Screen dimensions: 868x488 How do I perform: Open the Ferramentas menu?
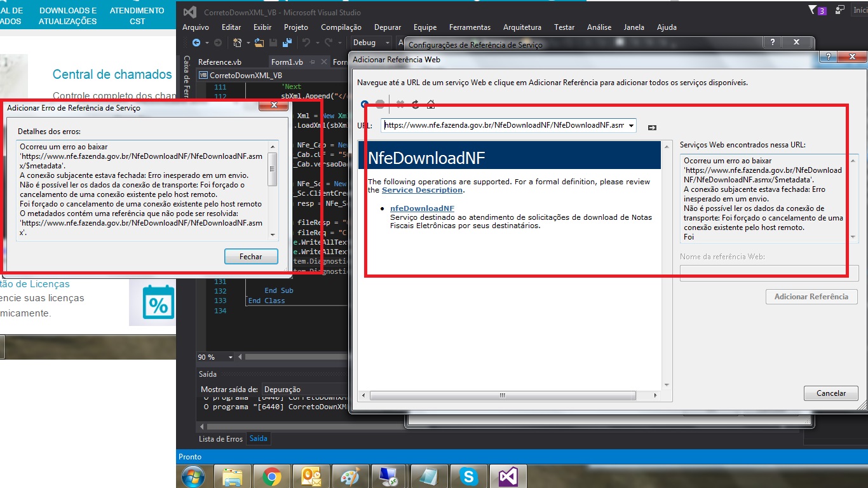470,27
